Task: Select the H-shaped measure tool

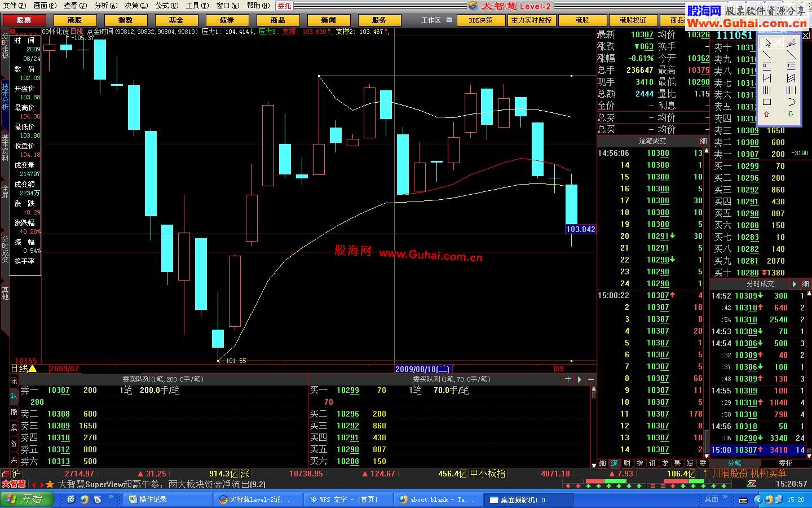Action: pyautogui.click(x=767, y=78)
